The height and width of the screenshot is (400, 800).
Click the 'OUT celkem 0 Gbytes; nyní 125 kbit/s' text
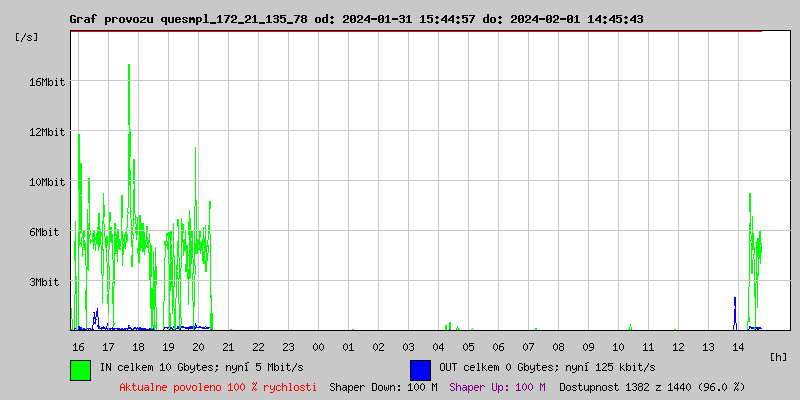(x=547, y=367)
